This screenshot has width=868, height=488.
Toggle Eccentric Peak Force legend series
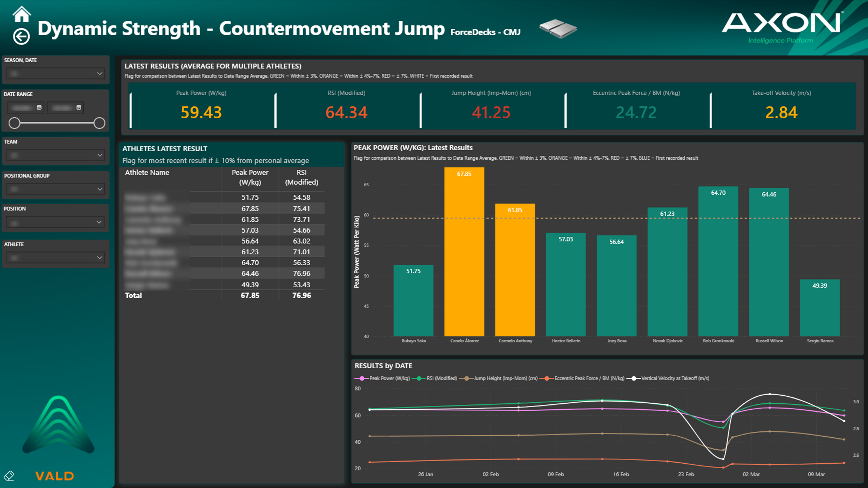tap(589, 378)
